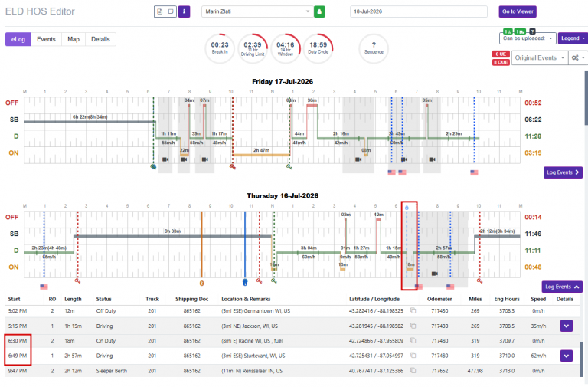Click the orange marker below Thursday's timeline
The height and width of the screenshot is (387, 588).
point(202,283)
